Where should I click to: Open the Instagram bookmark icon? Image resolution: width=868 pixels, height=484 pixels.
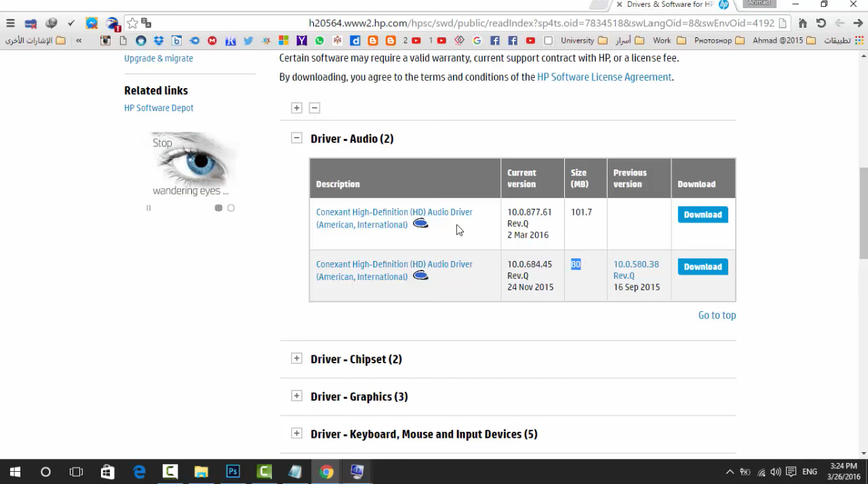pyautogui.click(x=105, y=41)
